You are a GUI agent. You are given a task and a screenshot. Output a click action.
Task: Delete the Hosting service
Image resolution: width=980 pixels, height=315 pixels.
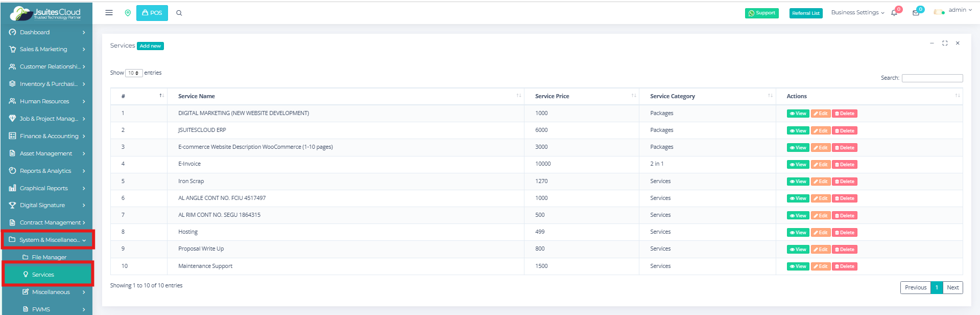[x=844, y=233]
